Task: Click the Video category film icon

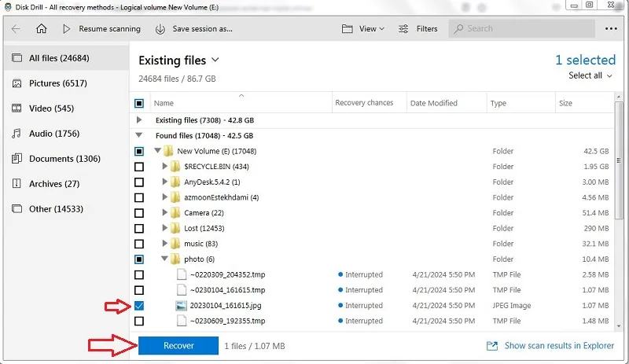Action: [17, 108]
